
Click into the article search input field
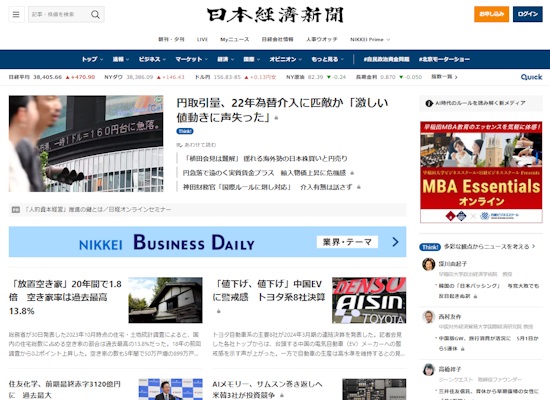tap(59, 14)
